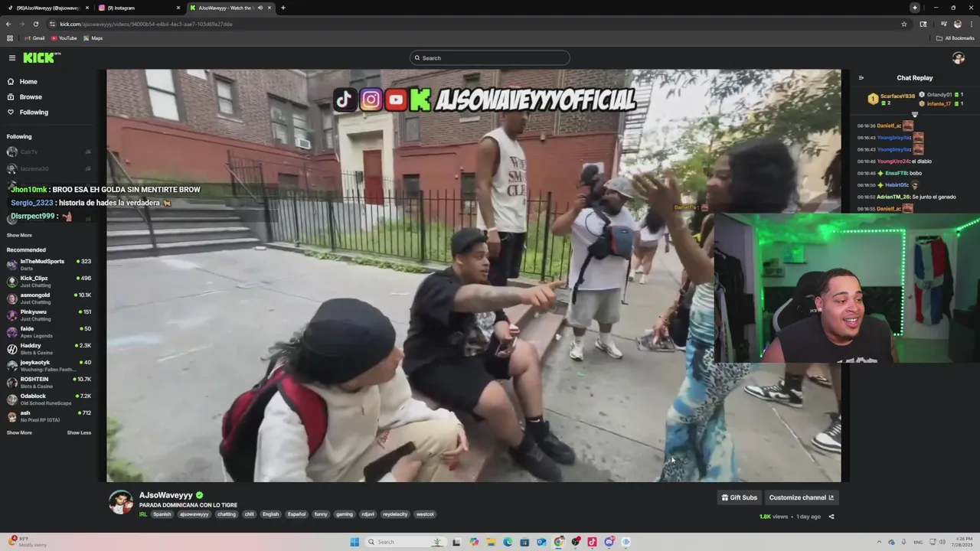Image resolution: width=980 pixels, height=551 pixels.
Task: Click YoungKiro24 chat username
Action: click(894, 161)
